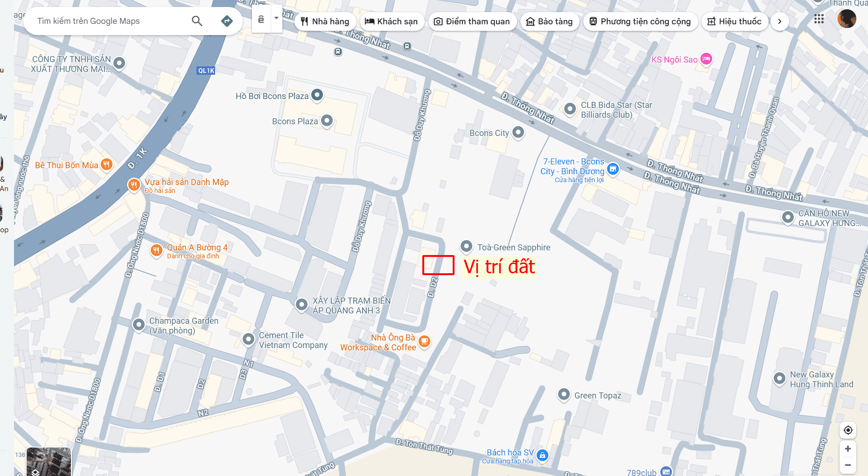The width and height of the screenshot is (868, 476).
Task: Click the Google apps grid icon
Action: [x=819, y=19]
